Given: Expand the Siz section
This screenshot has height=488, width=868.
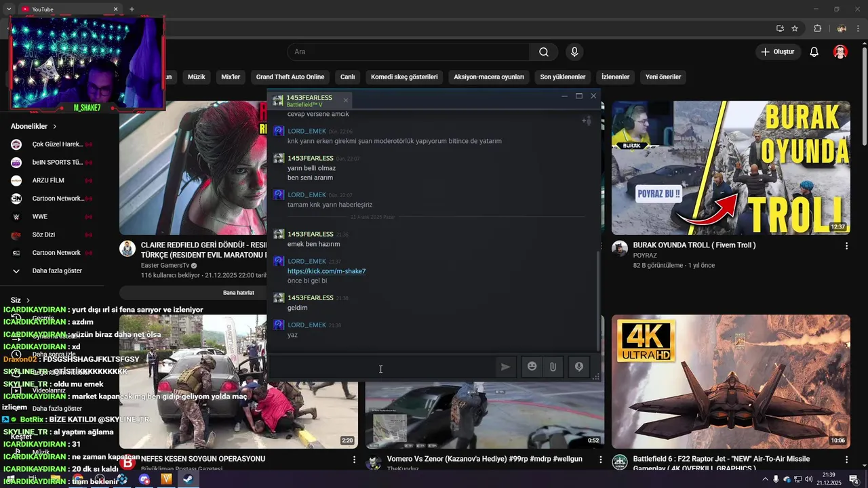Looking at the screenshot, I should pyautogui.click(x=20, y=300).
